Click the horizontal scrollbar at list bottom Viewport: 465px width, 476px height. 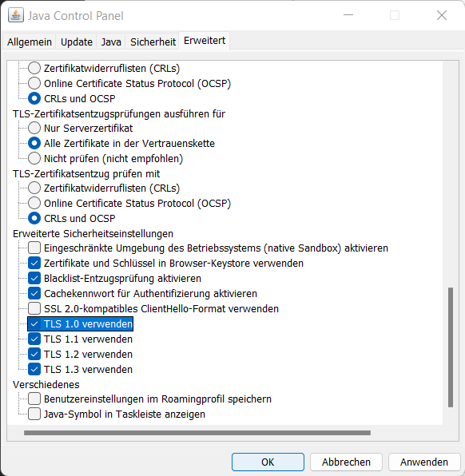[197, 433]
